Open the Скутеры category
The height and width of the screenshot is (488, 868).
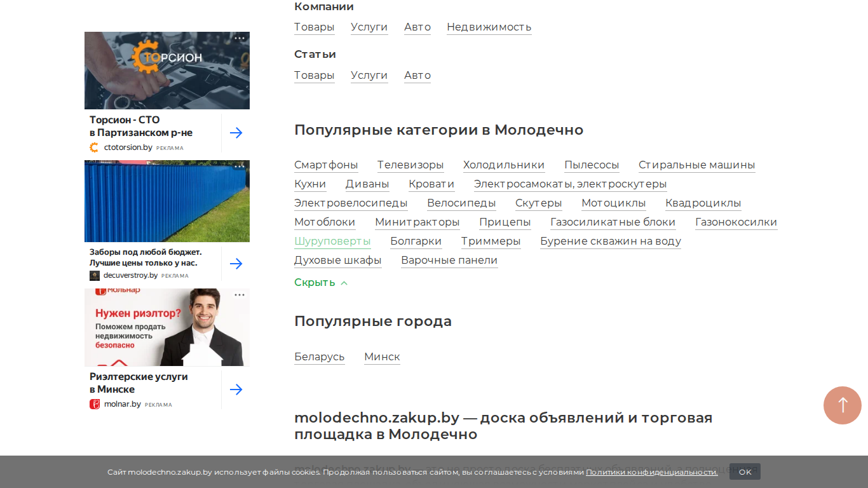point(539,203)
